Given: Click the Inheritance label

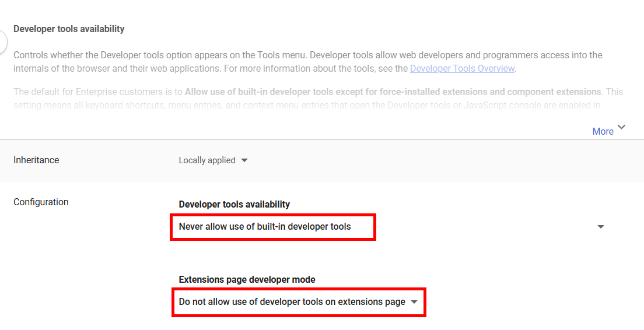Looking at the screenshot, I should tap(36, 160).
